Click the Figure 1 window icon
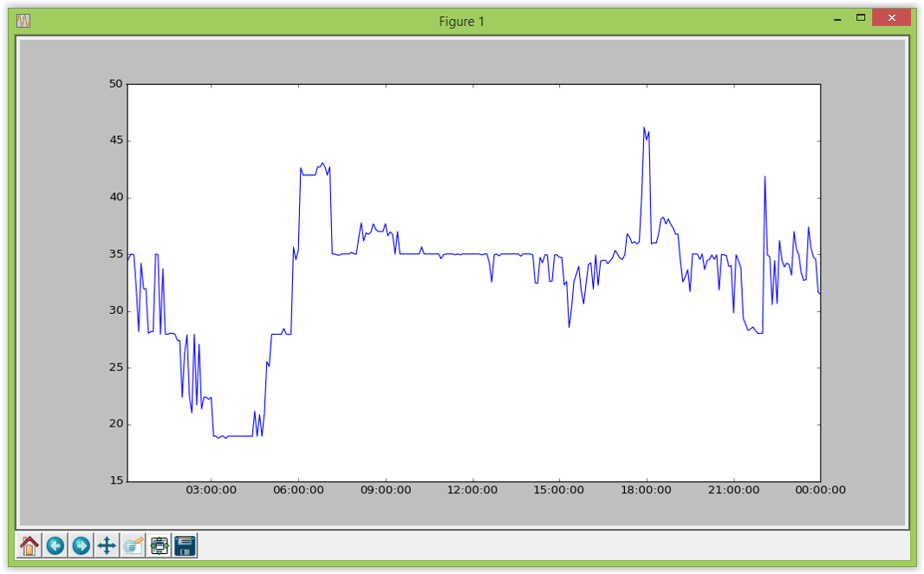924x574 pixels. click(23, 20)
